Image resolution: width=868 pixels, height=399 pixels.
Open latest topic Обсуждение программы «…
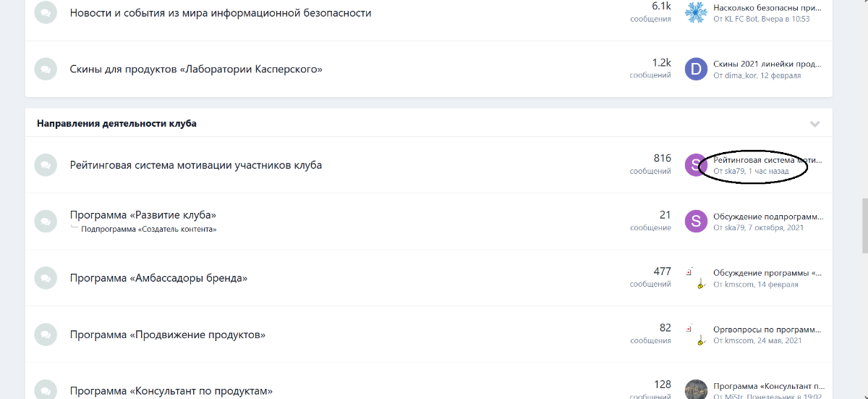click(767, 273)
